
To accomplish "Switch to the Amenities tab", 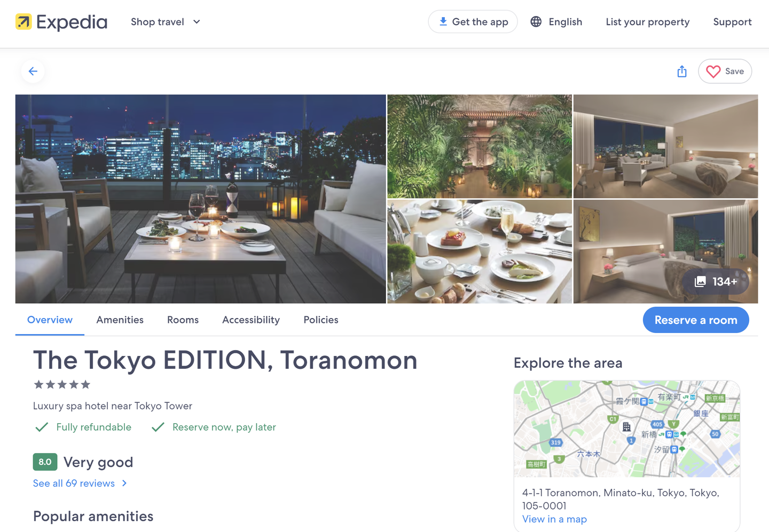I will point(120,320).
